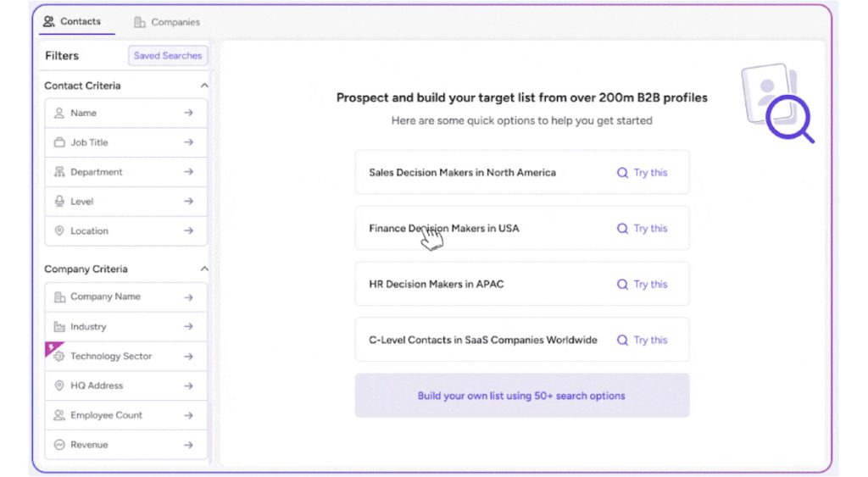Select 'Sales Decision Makers in North America' text
The width and height of the screenshot is (868, 477).
(x=462, y=173)
